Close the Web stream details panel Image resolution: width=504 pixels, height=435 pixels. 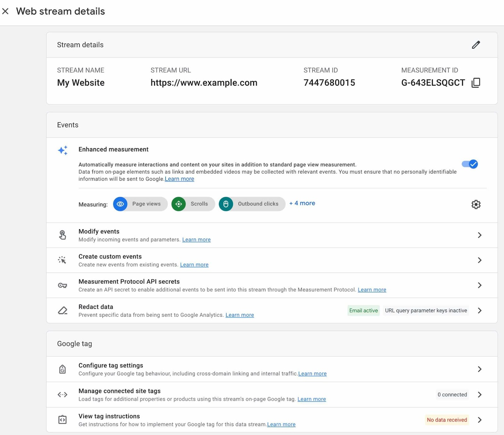coord(5,11)
